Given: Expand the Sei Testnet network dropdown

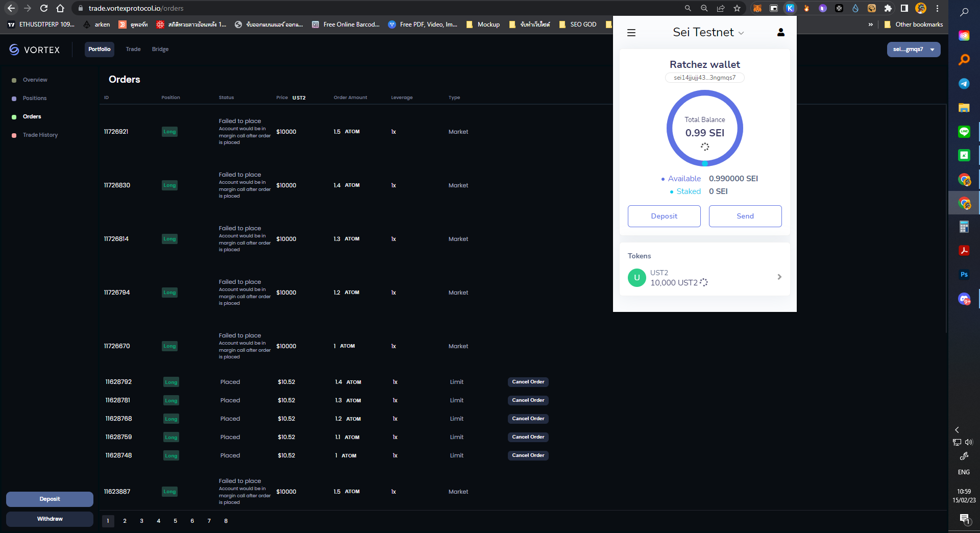Looking at the screenshot, I should point(708,32).
